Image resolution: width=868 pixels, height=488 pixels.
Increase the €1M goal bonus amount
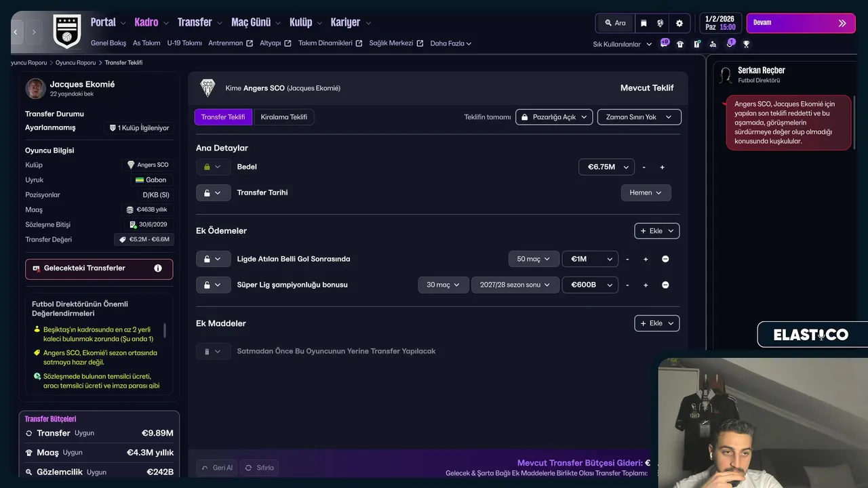click(646, 259)
